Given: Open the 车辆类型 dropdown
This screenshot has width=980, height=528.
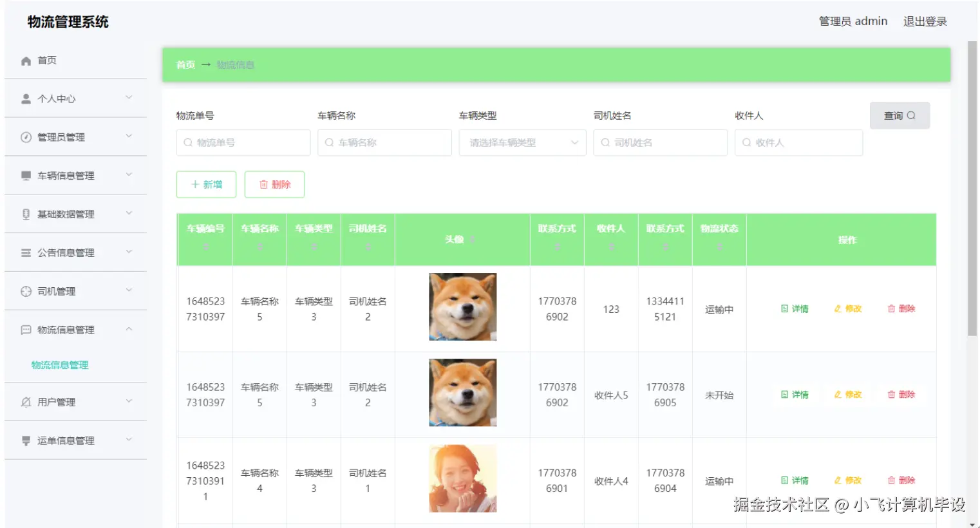Looking at the screenshot, I should coord(522,142).
